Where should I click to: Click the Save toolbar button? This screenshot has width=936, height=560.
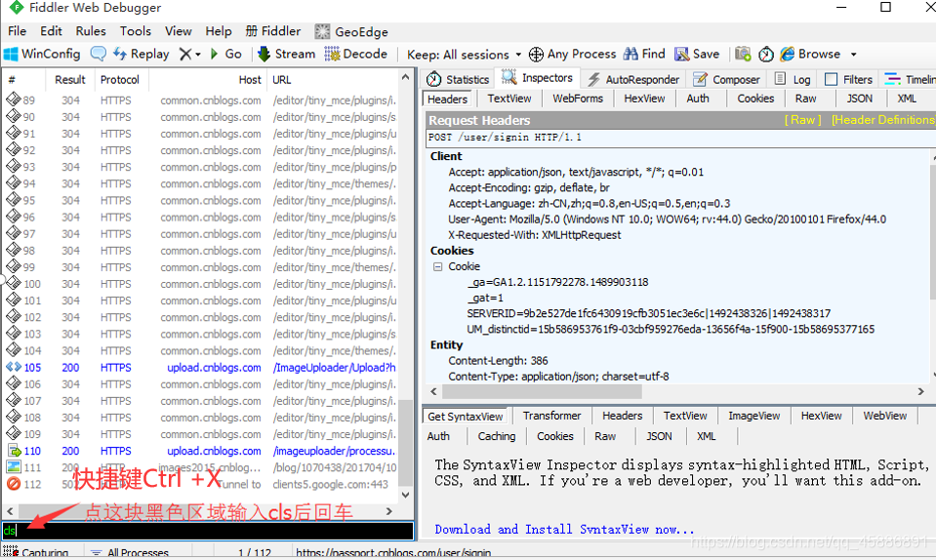[x=697, y=54]
